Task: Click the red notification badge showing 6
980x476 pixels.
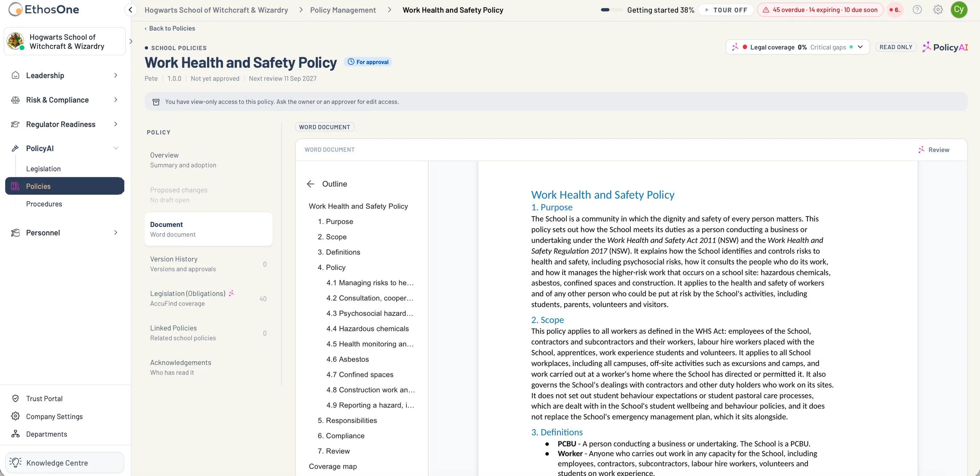Action: pyautogui.click(x=895, y=10)
